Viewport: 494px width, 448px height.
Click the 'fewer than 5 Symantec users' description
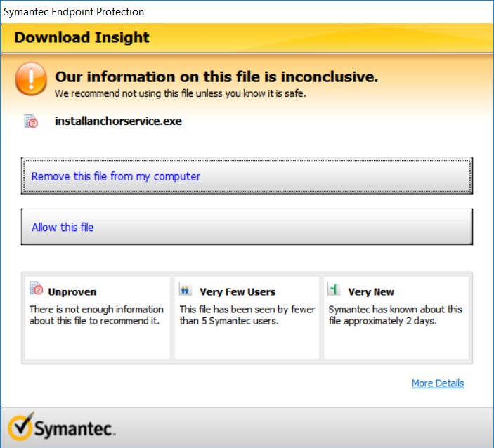click(247, 315)
